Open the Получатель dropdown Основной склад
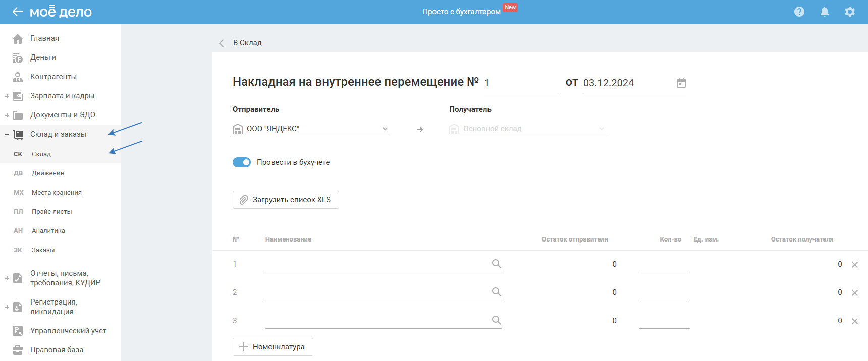 pos(527,129)
